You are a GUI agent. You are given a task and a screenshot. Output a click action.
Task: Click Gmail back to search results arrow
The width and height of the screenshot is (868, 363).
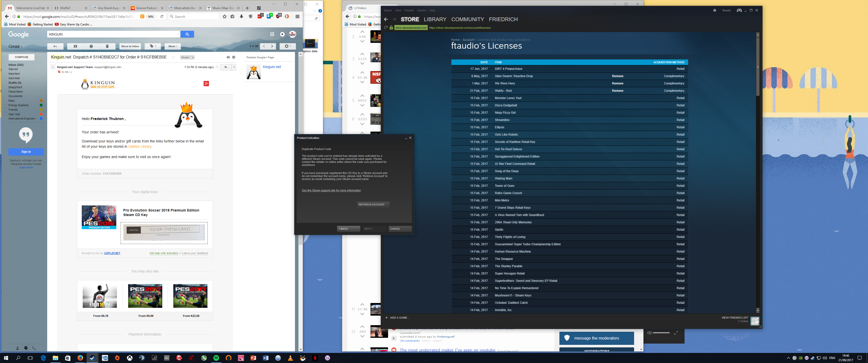click(55, 46)
